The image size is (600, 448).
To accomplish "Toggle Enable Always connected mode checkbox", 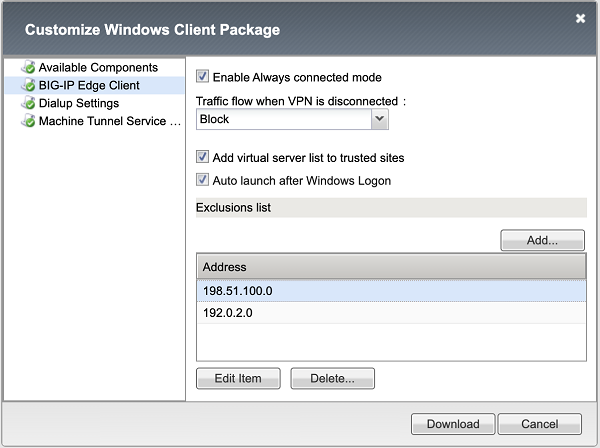I will tap(202, 77).
